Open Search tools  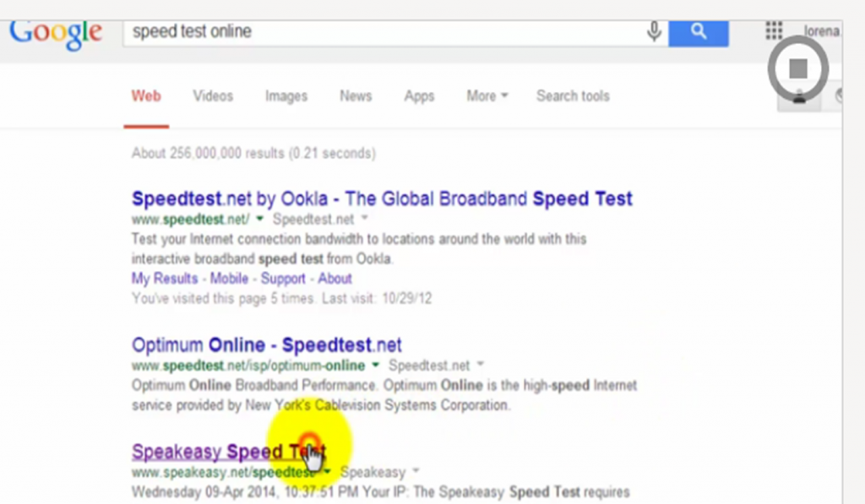tap(574, 96)
